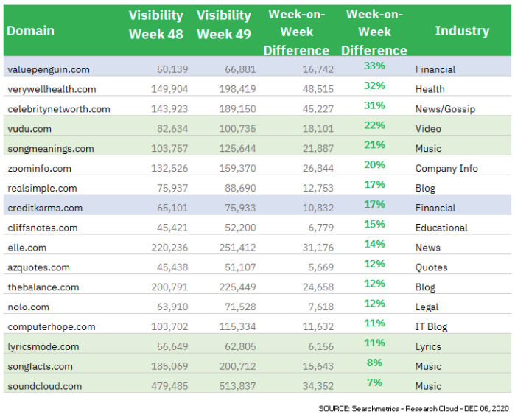Screen dimensions: 515x420
Task: Click the 189,150 visibility value
Action: coord(237,109)
